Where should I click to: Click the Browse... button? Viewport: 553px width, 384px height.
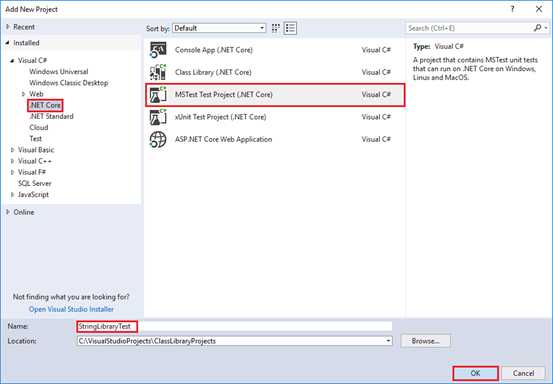pyautogui.click(x=425, y=341)
